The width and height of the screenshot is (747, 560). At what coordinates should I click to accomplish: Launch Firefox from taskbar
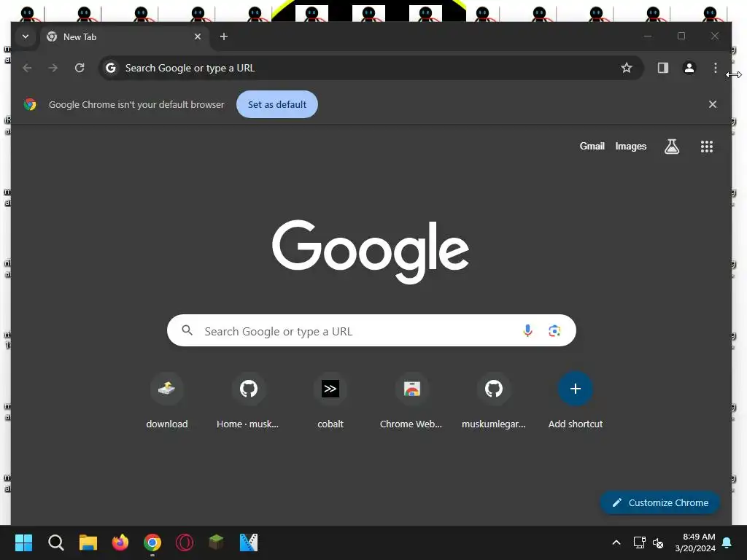(x=120, y=542)
